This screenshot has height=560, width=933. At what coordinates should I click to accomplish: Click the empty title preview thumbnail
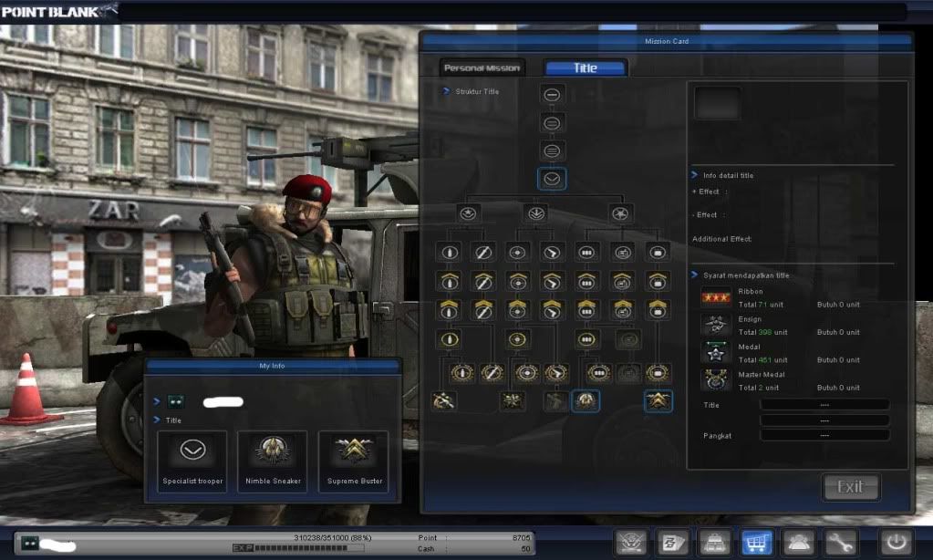click(718, 104)
